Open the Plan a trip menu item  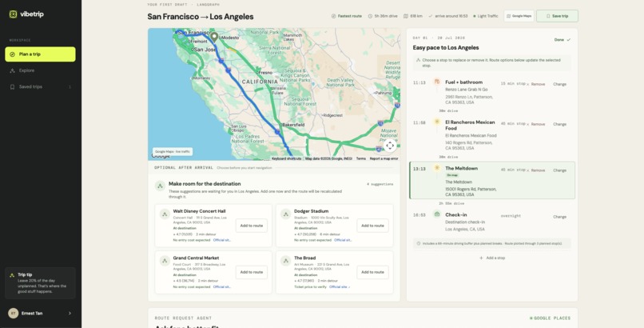(x=40, y=54)
